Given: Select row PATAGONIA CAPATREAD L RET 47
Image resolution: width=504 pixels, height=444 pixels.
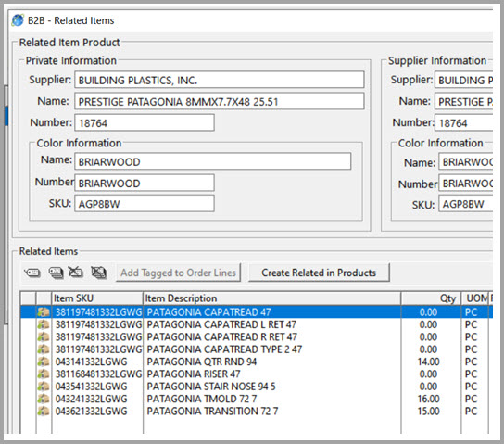Looking at the screenshot, I should [x=257, y=324].
